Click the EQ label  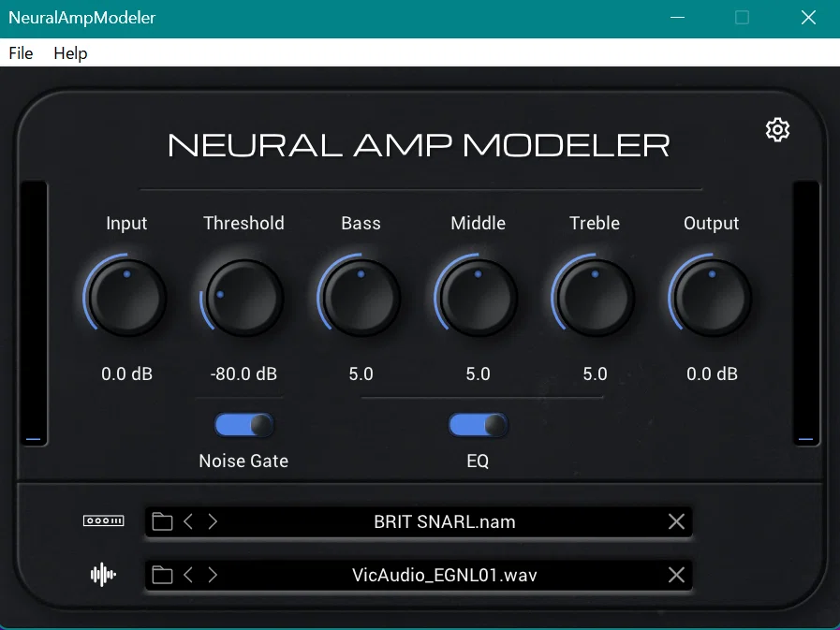coord(478,461)
